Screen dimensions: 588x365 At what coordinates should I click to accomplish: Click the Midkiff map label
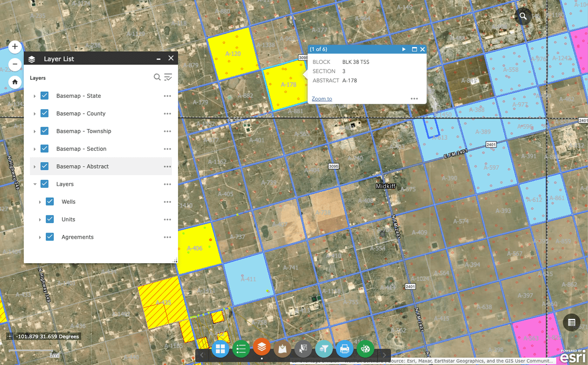pyautogui.click(x=386, y=186)
